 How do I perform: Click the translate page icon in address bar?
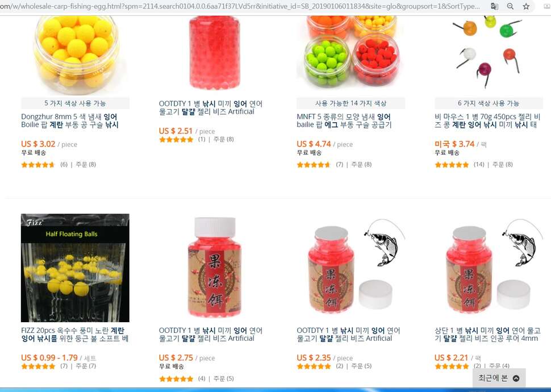(x=494, y=6)
